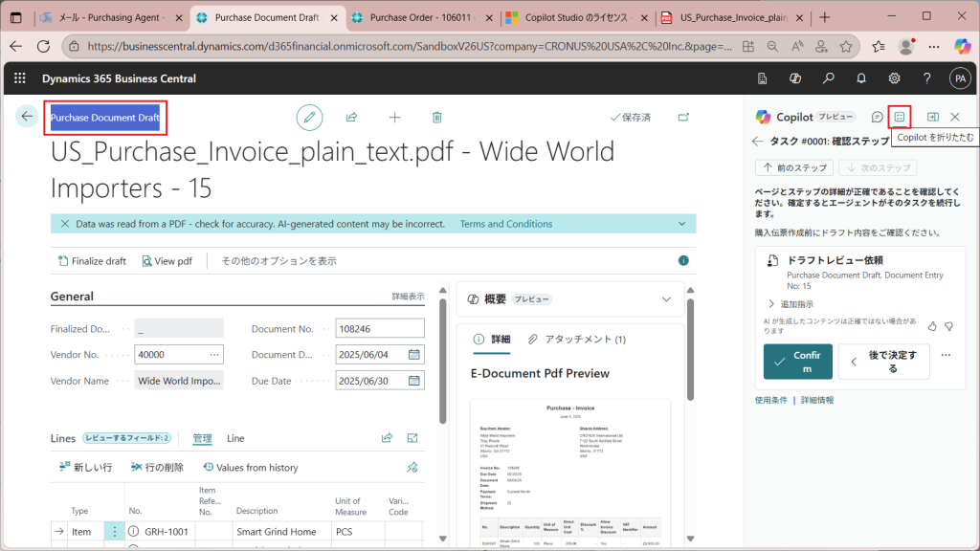Click the share icon in the page header

pos(352,118)
